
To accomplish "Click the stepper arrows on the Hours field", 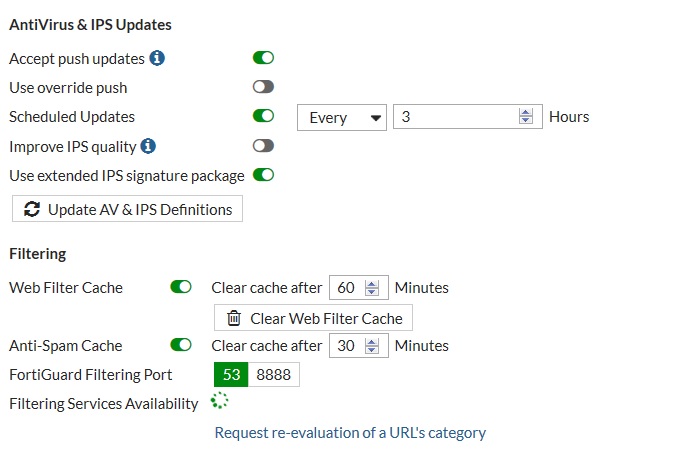I will pos(526,117).
